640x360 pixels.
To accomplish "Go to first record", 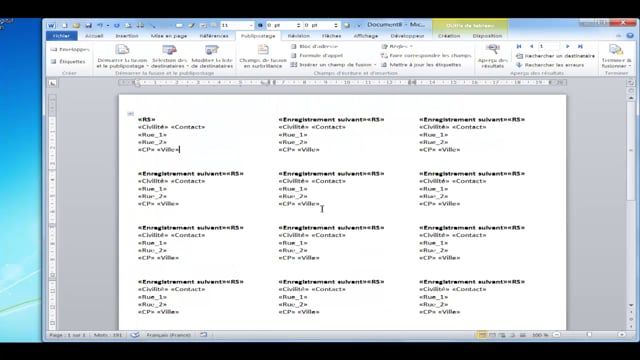I will [519, 47].
